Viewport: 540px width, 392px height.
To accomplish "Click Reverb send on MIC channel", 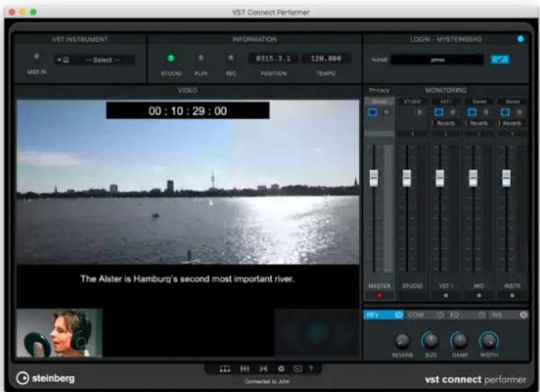I will (x=479, y=123).
